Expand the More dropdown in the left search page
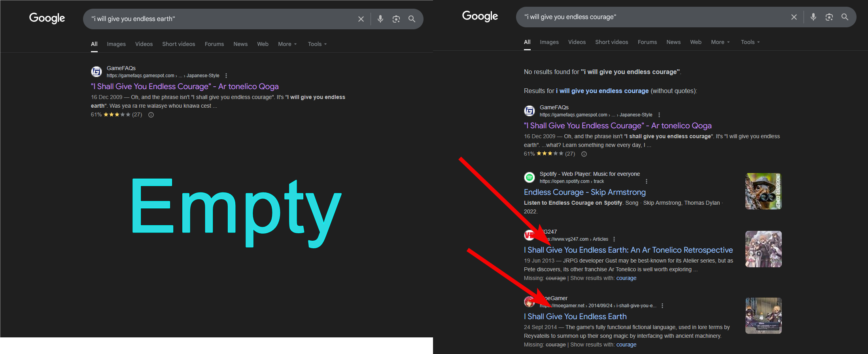The width and height of the screenshot is (868, 354). pyautogui.click(x=287, y=44)
